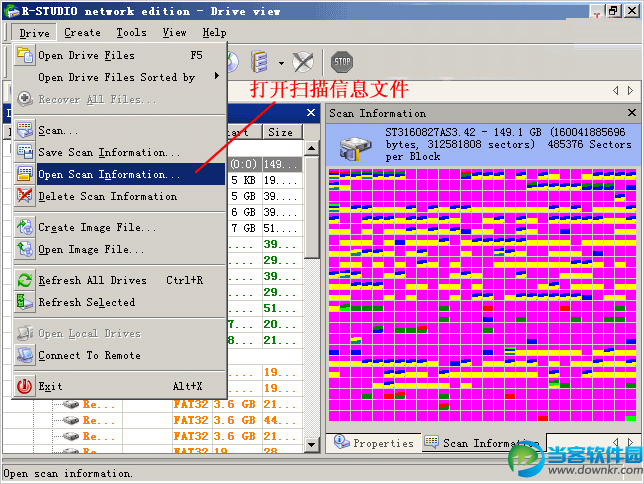The width and height of the screenshot is (644, 484).
Task: Select Save Scan Information menu entry
Action: click(120, 152)
